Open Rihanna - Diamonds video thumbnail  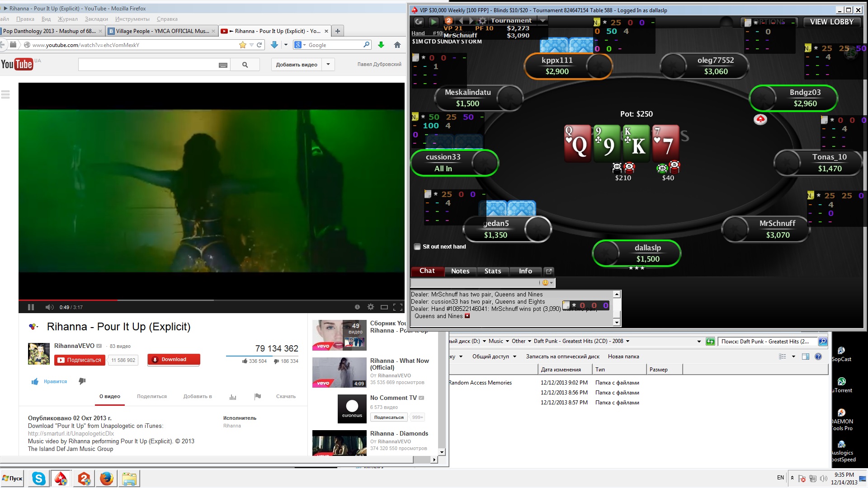point(339,443)
